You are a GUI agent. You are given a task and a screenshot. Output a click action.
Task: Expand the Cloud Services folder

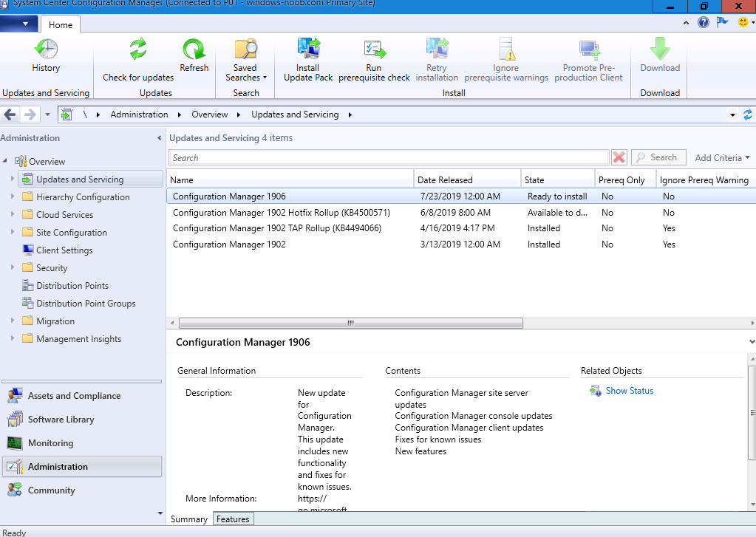[13, 214]
